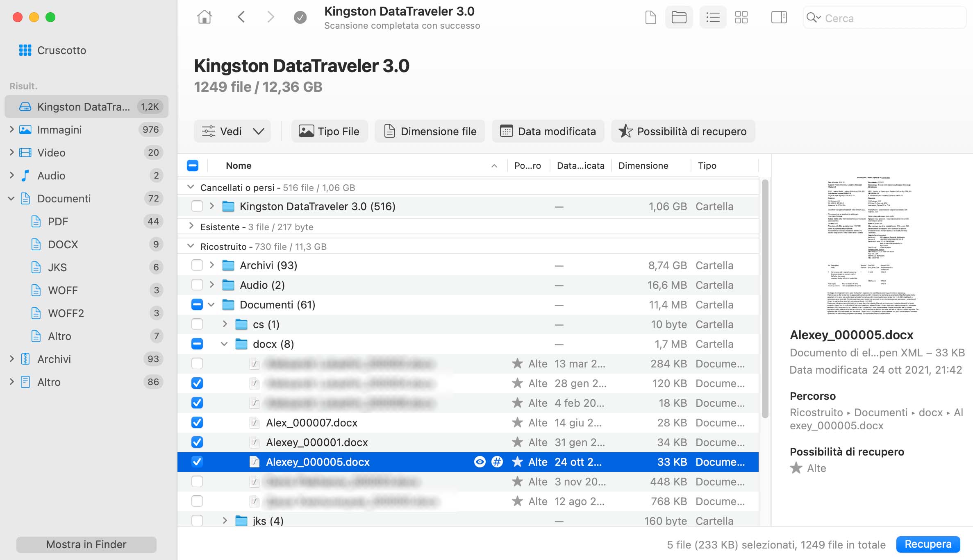The image size is (973, 560).
Task: Uncheck Alexey_000005.docx checkbox
Action: 197,462
